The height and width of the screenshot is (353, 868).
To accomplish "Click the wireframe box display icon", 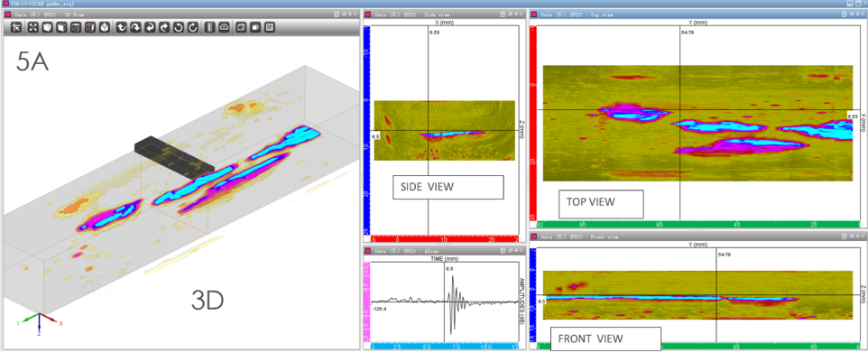I will (241, 27).
